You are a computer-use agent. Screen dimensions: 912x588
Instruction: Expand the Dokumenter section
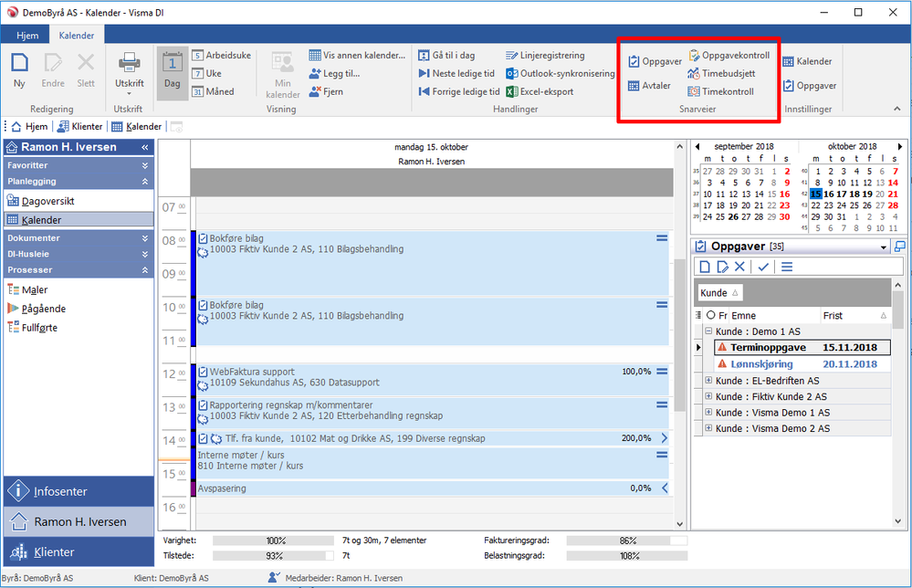click(145, 238)
